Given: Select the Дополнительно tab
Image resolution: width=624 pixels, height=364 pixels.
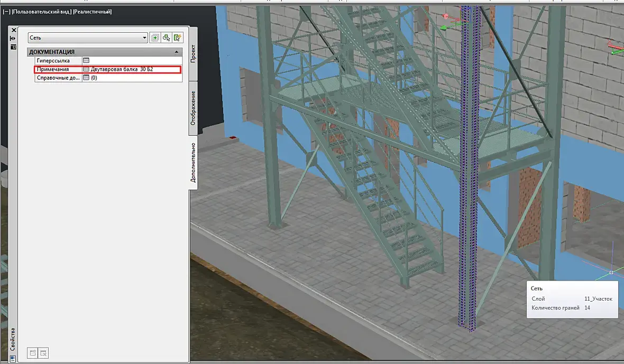Looking at the screenshot, I should point(193,163).
